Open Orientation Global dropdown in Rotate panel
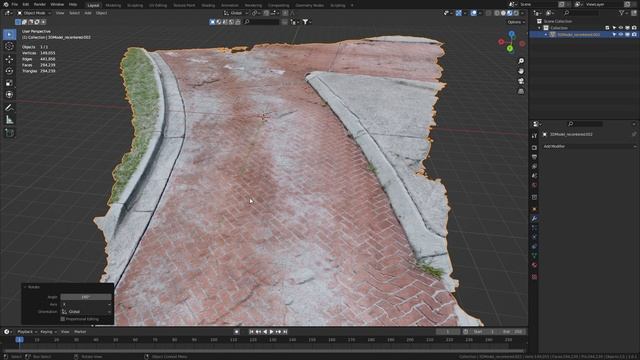Screen dimensions: 640x360 click(x=86, y=311)
